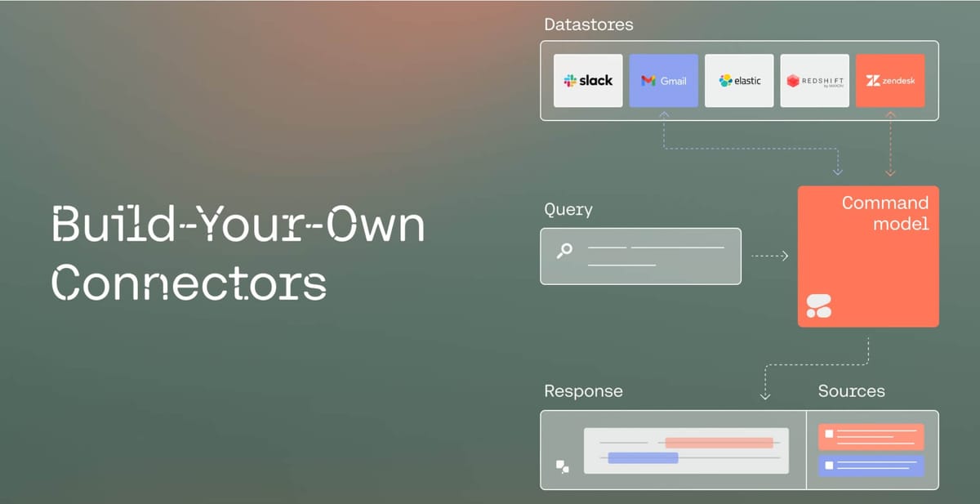Click the Slack datastore tile

click(x=588, y=81)
